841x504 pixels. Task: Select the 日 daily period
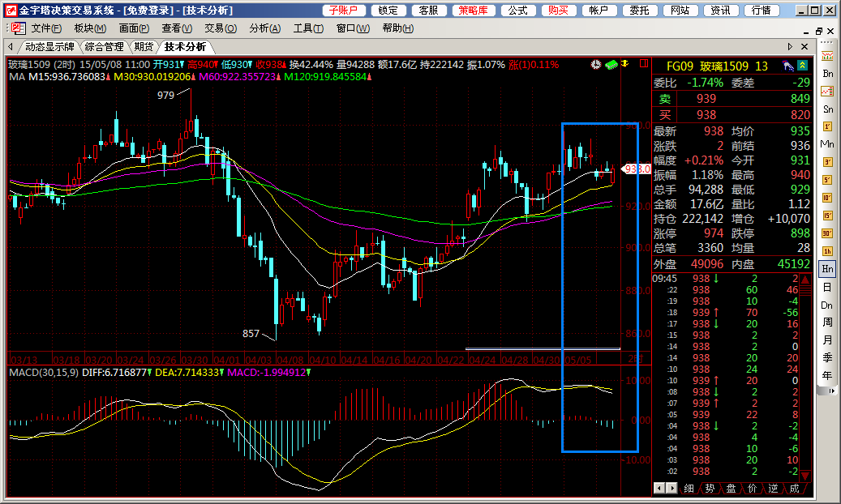point(827,288)
